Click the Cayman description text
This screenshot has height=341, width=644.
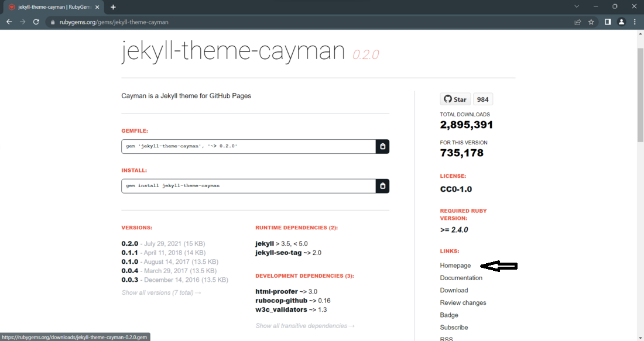pyautogui.click(x=186, y=95)
